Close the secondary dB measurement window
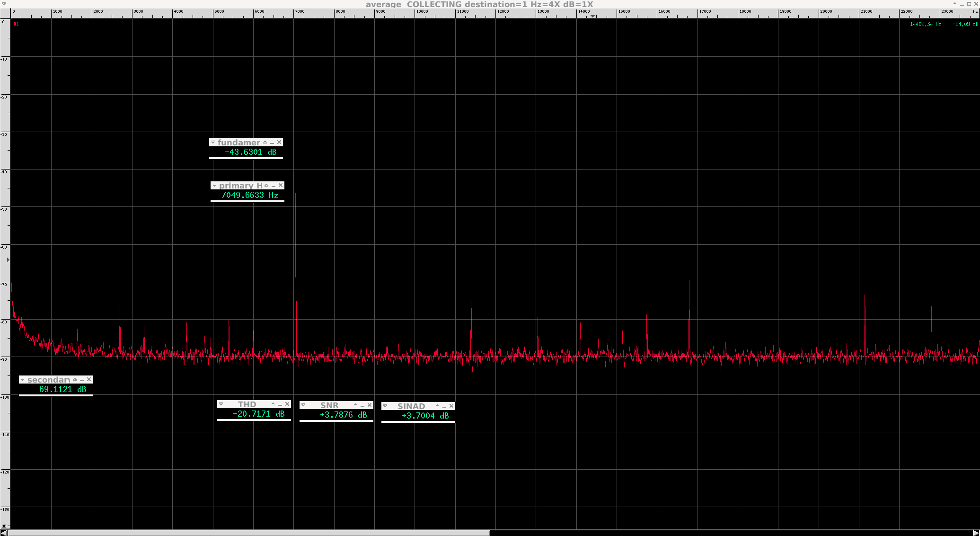 tap(89, 380)
